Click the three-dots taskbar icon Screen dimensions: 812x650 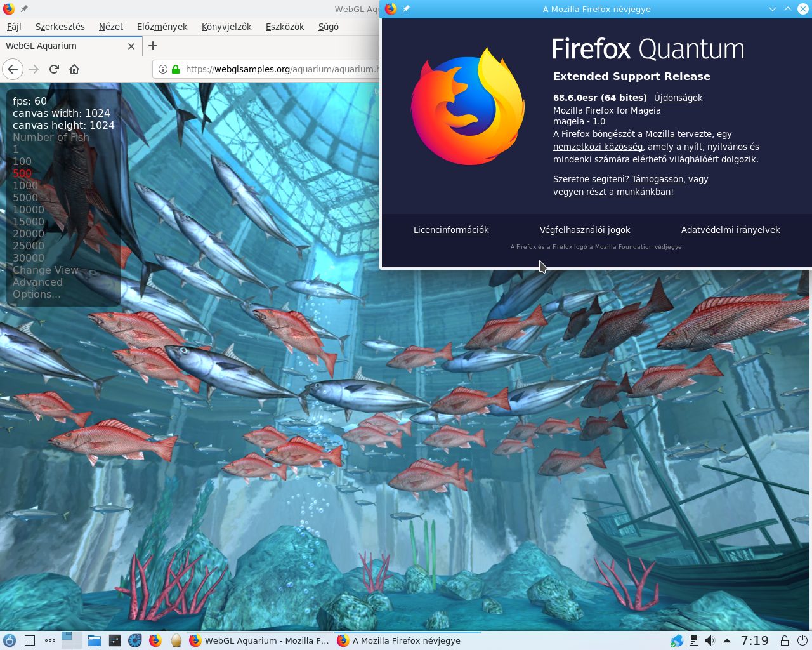point(50,640)
